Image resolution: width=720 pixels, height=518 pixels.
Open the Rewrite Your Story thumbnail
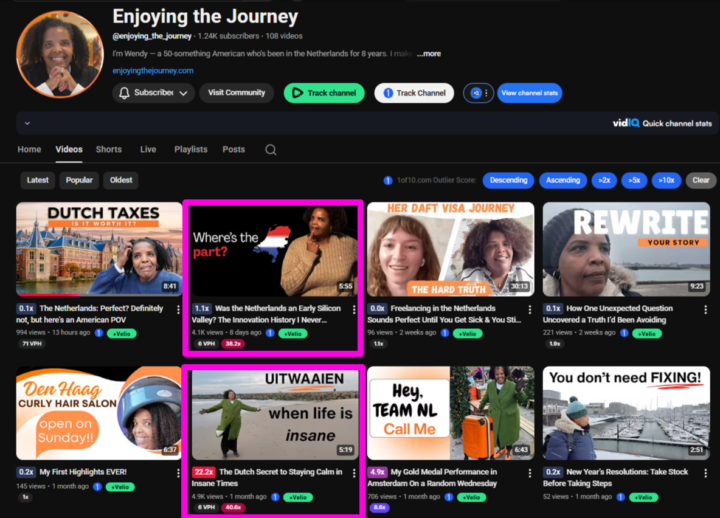(626, 249)
